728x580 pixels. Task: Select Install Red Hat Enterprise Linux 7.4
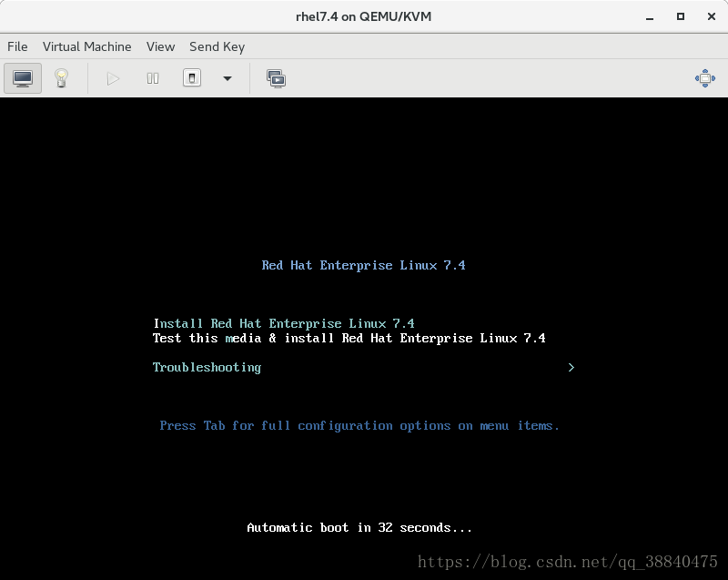click(x=284, y=323)
